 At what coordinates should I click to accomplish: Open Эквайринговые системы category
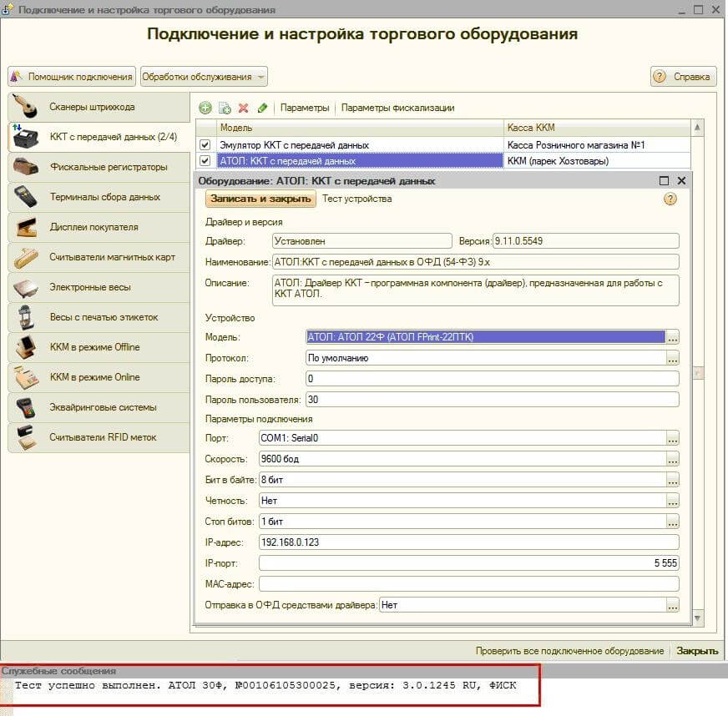(x=99, y=407)
